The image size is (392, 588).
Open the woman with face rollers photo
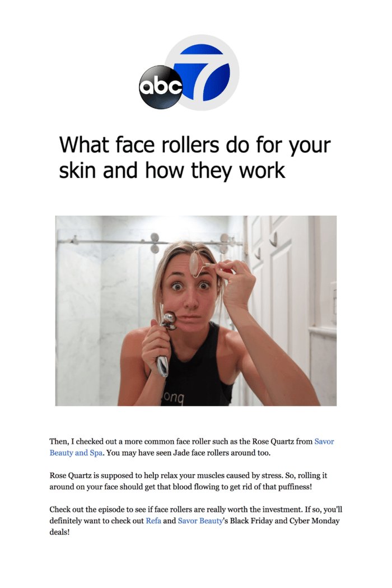(196, 310)
